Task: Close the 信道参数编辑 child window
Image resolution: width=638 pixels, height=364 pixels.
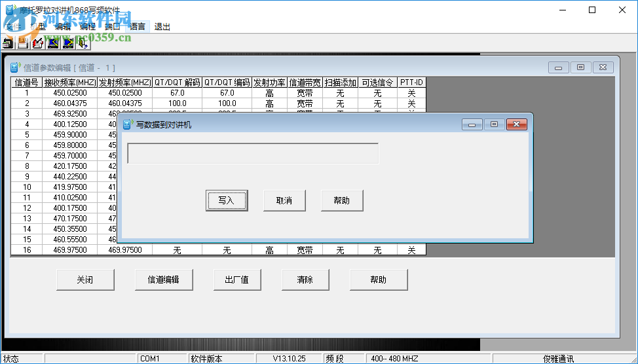Action: point(603,67)
